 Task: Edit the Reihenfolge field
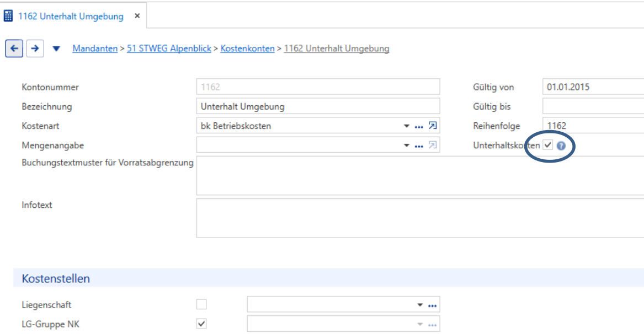click(x=593, y=126)
